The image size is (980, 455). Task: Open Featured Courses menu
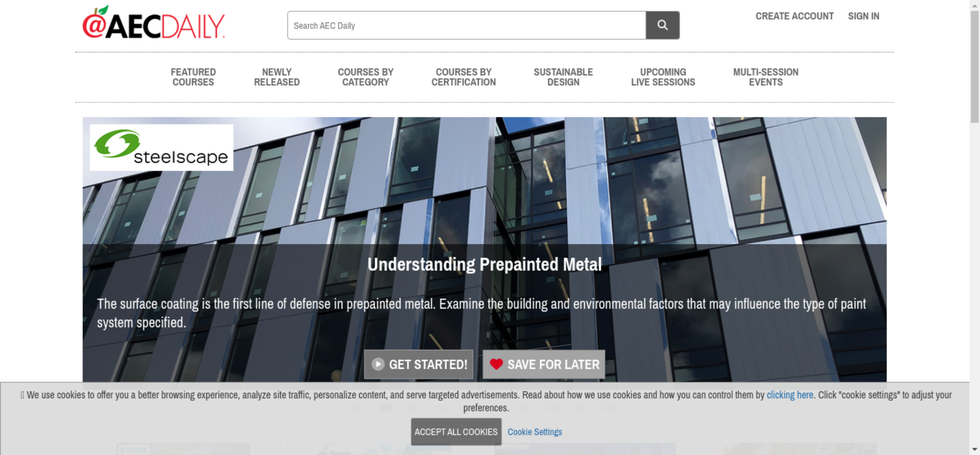click(193, 77)
